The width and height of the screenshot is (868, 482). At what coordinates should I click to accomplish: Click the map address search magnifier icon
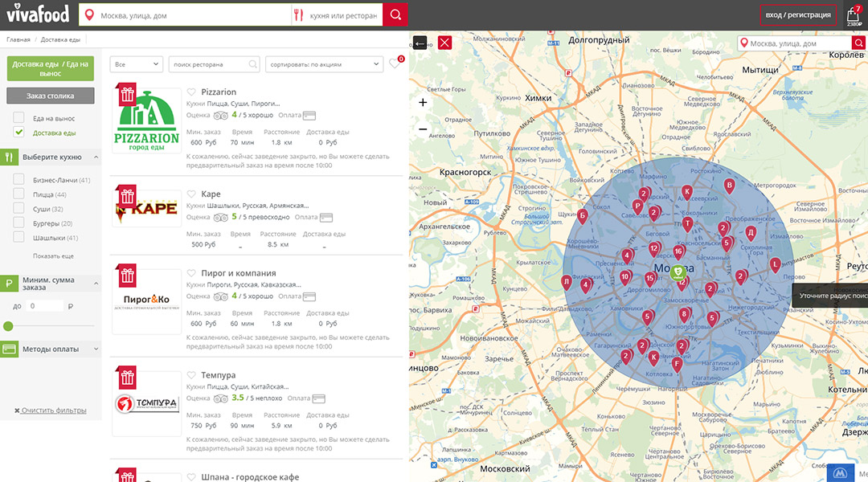click(858, 43)
